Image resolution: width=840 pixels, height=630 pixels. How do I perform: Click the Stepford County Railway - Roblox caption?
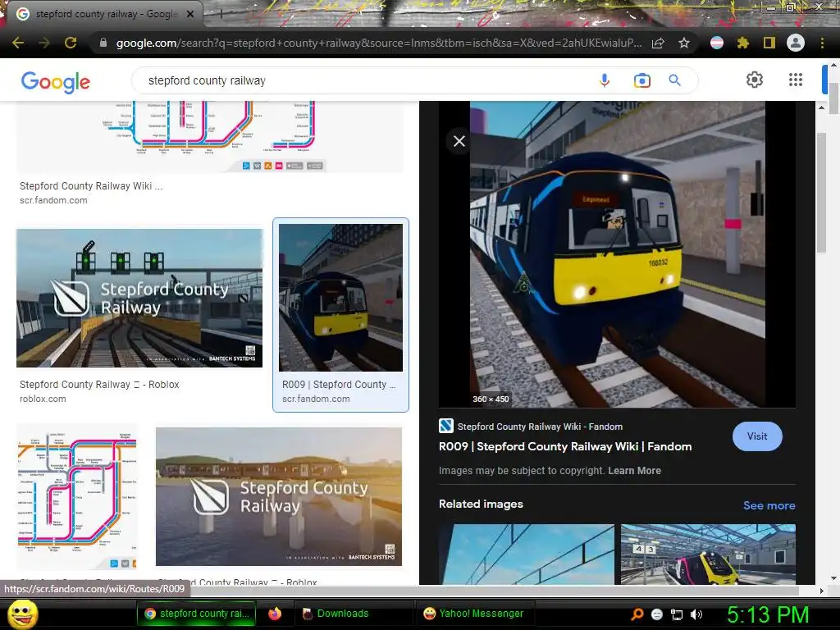click(x=99, y=384)
